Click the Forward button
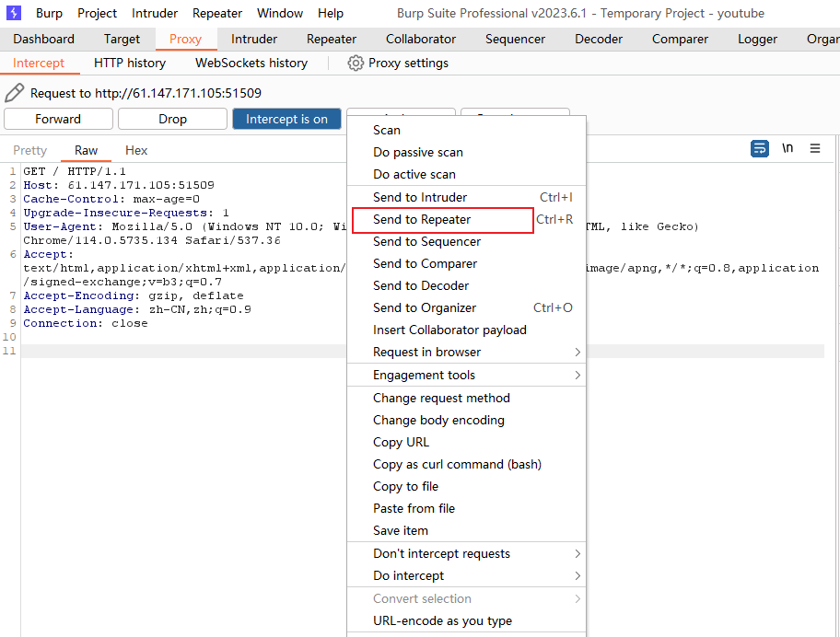Viewport: 840px width, 637px height. point(58,119)
